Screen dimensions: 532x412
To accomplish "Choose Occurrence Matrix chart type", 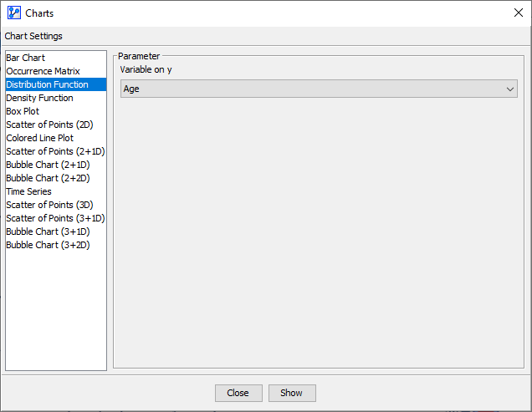I will click(x=43, y=71).
